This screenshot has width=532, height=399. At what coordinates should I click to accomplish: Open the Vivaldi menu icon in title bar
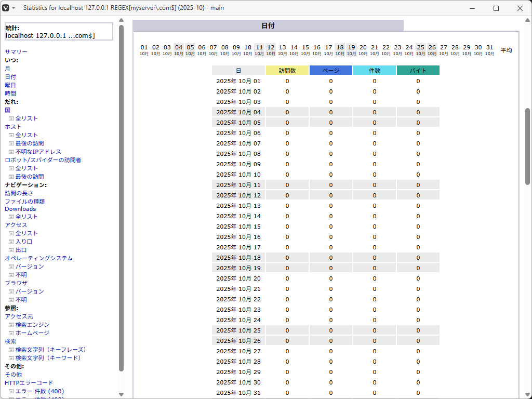coord(6,8)
